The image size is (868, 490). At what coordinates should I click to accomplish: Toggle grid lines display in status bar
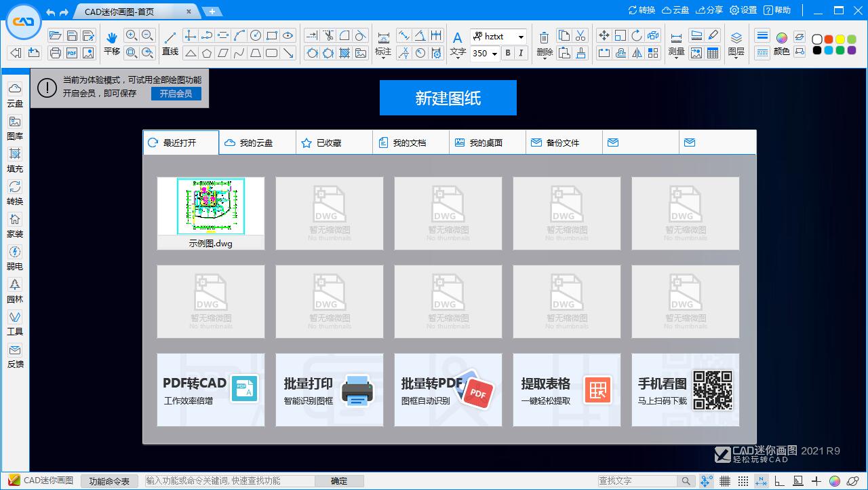[x=725, y=481]
